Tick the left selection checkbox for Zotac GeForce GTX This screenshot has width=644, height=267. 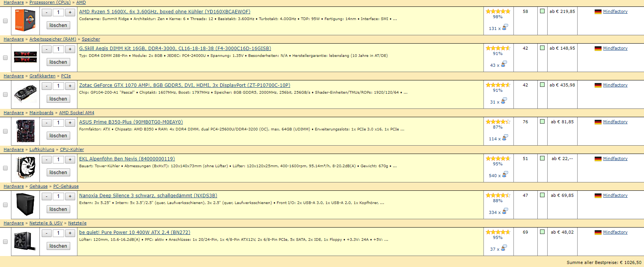pos(5,94)
